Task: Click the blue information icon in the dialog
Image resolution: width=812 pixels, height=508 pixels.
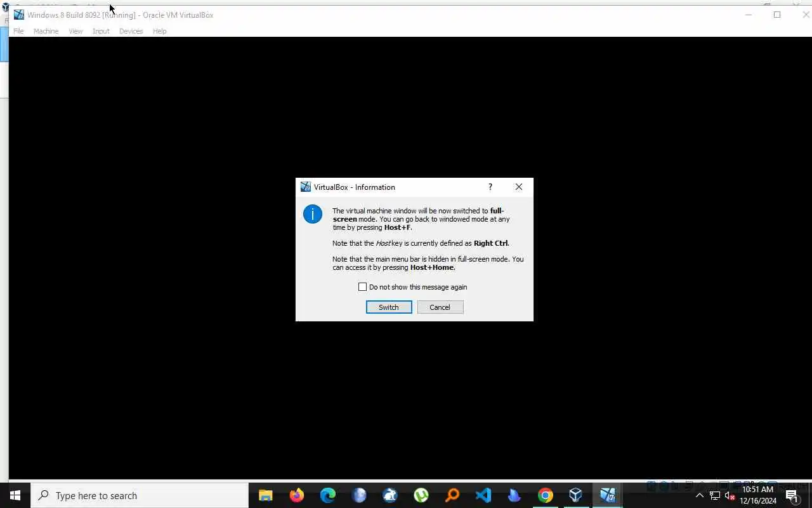Action: pyautogui.click(x=313, y=214)
